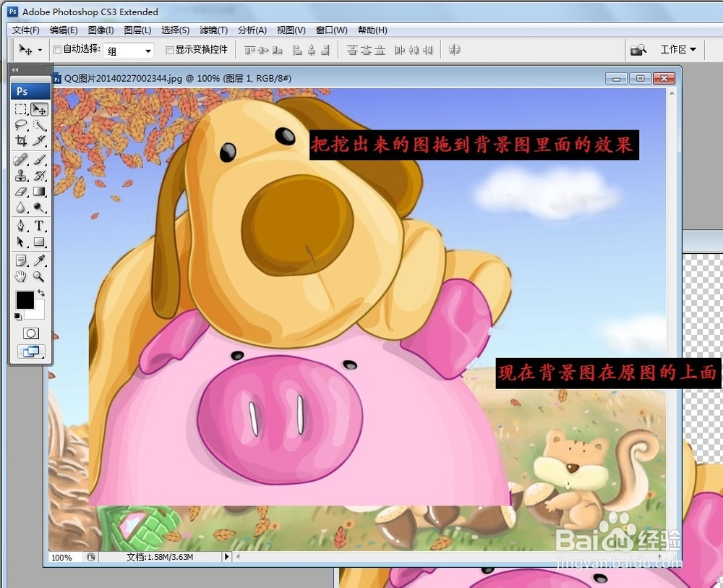Open the 窗口(W) menu
The width and height of the screenshot is (723, 588).
pyautogui.click(x=332, y=30)
